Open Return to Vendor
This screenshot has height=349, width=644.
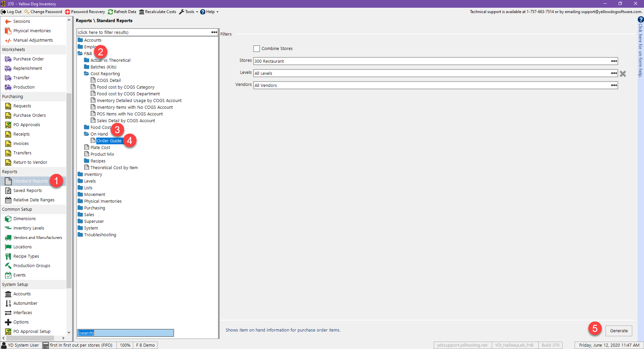tap(30, 162)
